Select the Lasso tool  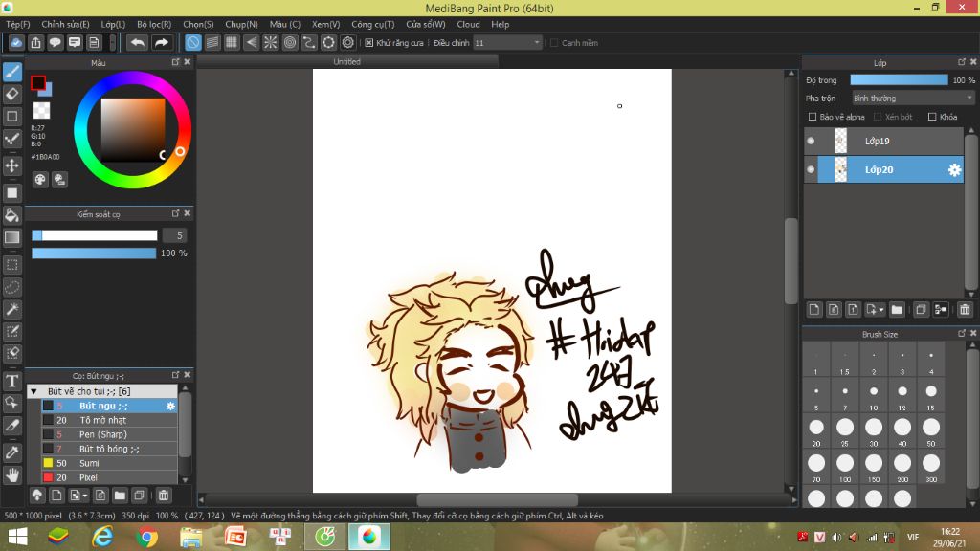pyautogui.click(x=12, y=287)
